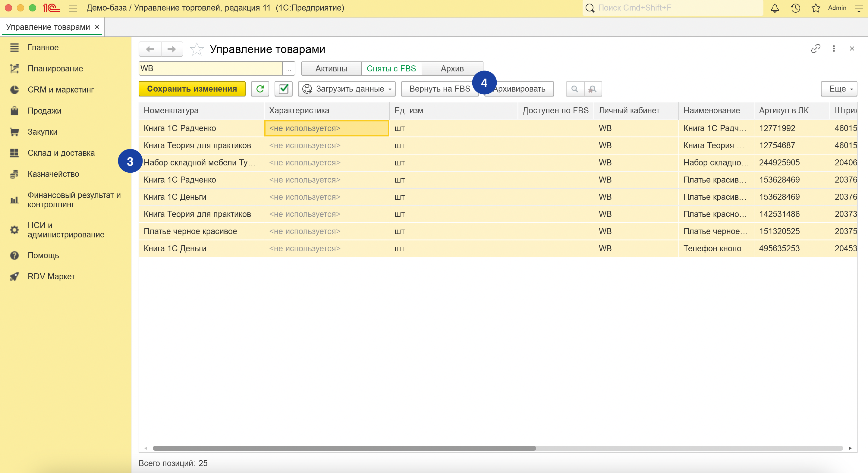
Task: Switch the filter to Архив
Action: [452, 68]
